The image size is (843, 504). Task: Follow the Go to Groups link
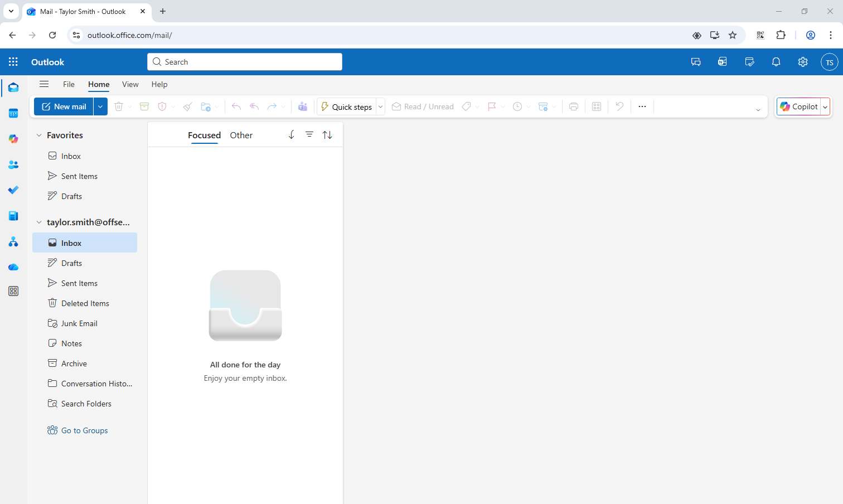[84, 430]
